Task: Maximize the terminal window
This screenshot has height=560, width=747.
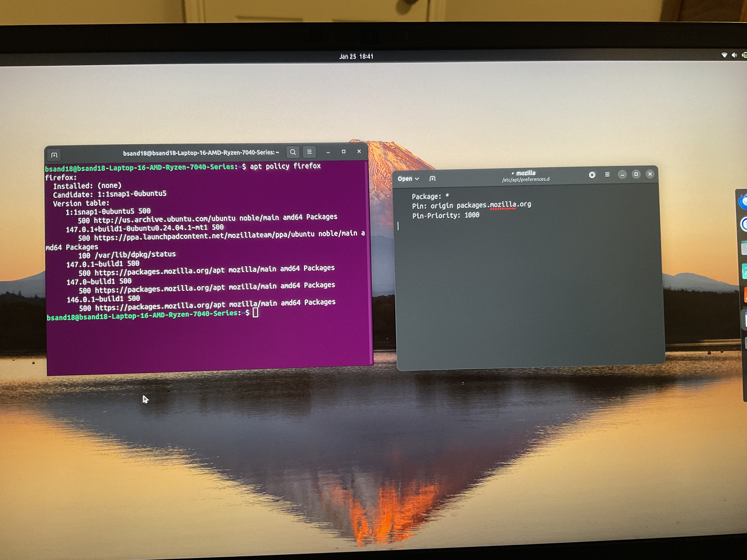Action: [343, 152]
